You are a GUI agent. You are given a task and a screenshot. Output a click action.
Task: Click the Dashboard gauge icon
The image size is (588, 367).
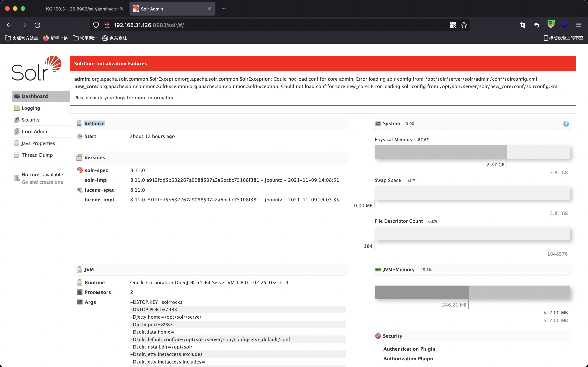coord(17,96)
